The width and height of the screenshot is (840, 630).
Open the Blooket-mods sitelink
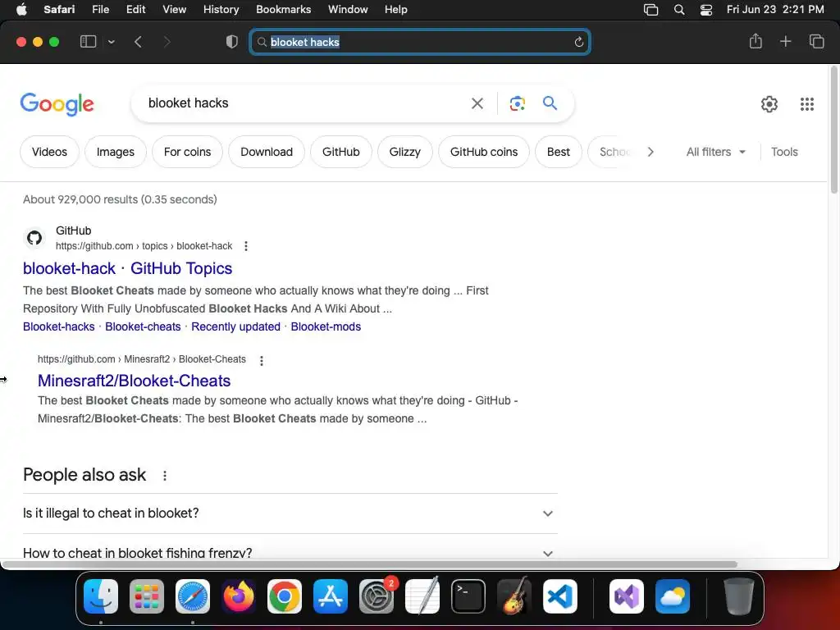click(x=326, y=326)
